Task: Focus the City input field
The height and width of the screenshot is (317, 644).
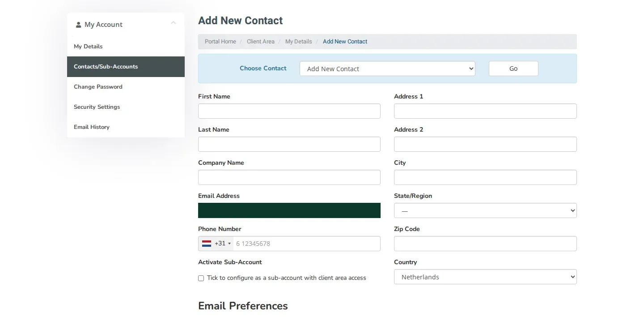Action: (485, 177)
